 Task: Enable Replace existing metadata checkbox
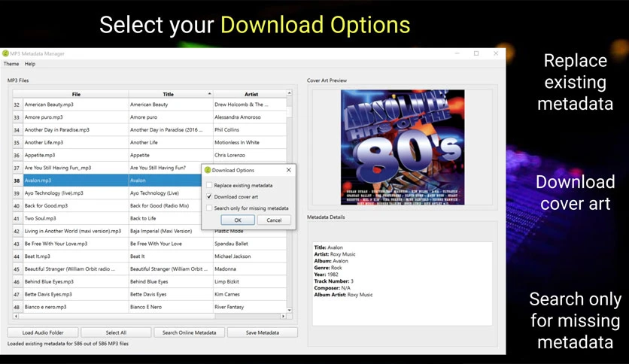(x=209, y=185)
